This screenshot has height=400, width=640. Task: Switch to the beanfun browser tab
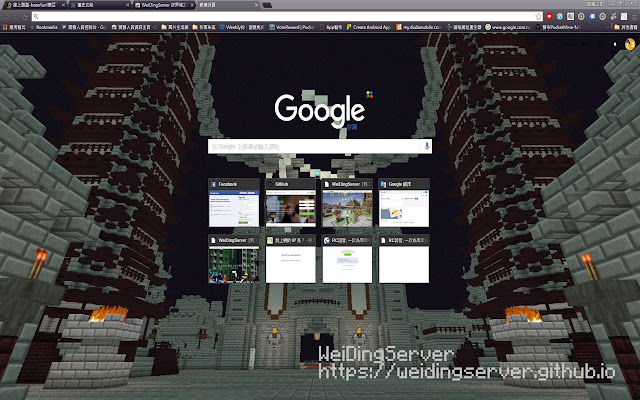pos(35,5)
